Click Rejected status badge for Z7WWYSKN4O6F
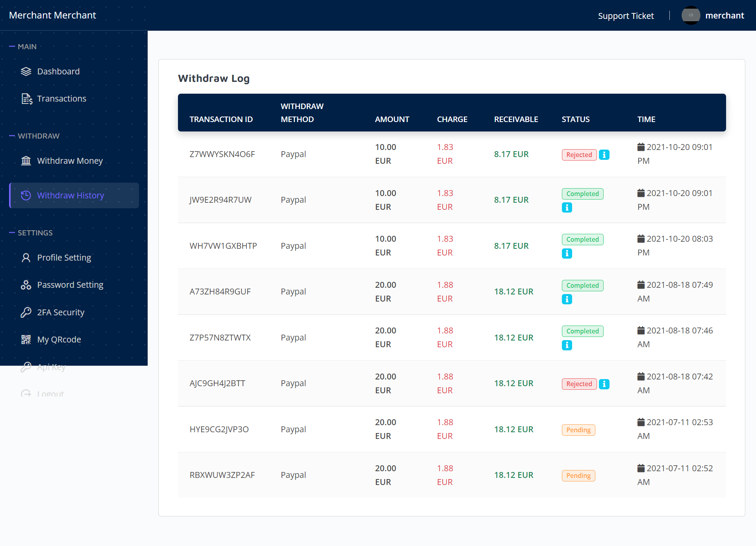 [x=579, y=155]
